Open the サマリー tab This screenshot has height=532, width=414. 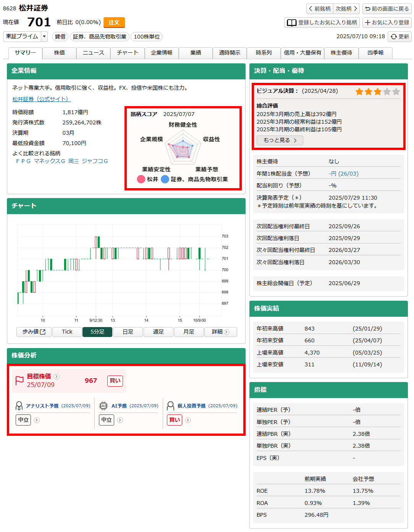[x=25, y=53]
